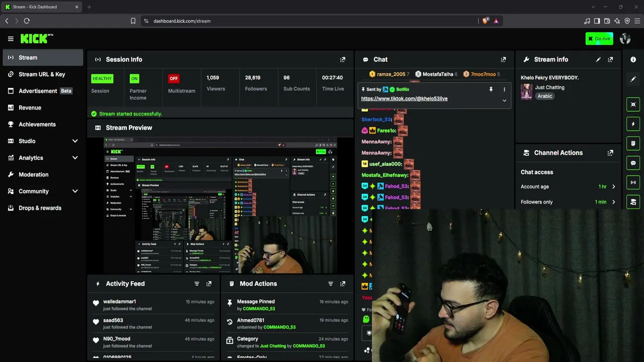Viewport: 644px width, 362px height.
Task: Click the edit pencil in the right rail
Action: (x=633, y=79)
